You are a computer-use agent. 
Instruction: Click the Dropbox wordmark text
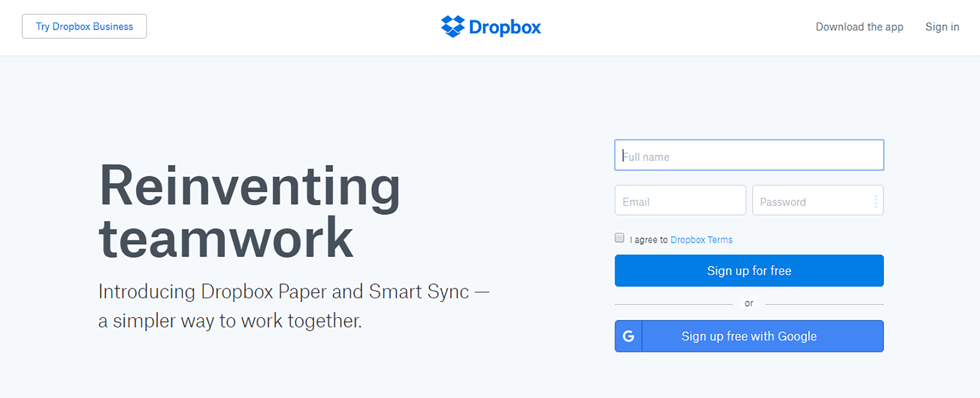[x=505, y=27]
